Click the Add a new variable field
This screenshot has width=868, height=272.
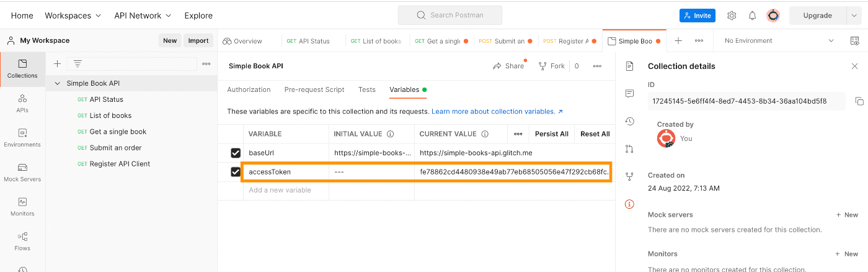pos(286,190)
